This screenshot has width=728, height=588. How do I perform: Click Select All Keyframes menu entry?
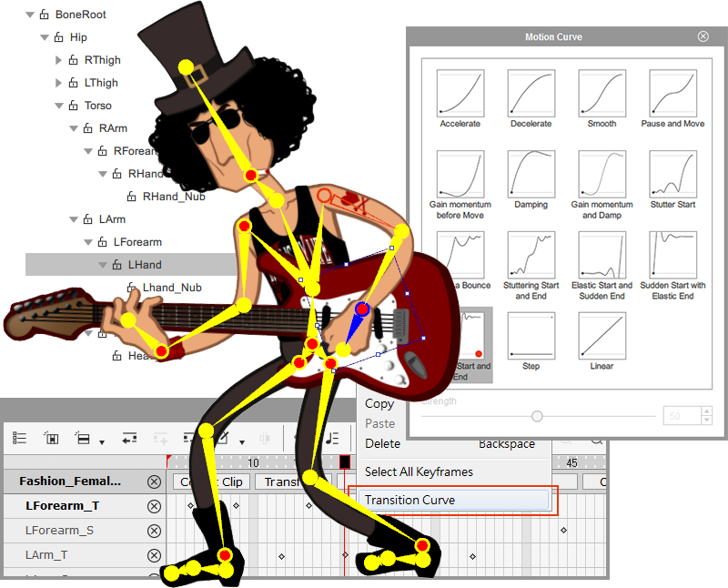(x=419, y=471)
